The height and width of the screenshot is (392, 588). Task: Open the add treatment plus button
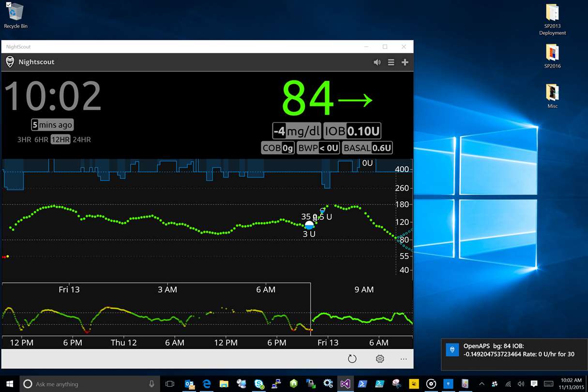point(405,62)
